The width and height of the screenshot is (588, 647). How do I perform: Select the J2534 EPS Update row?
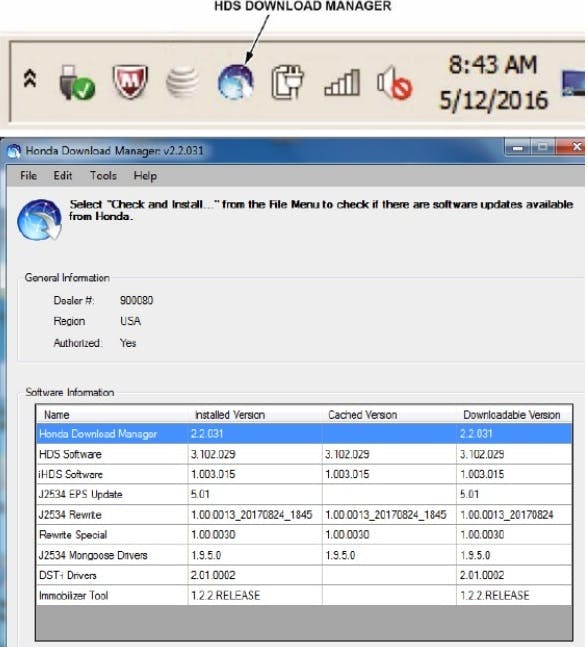304,494
